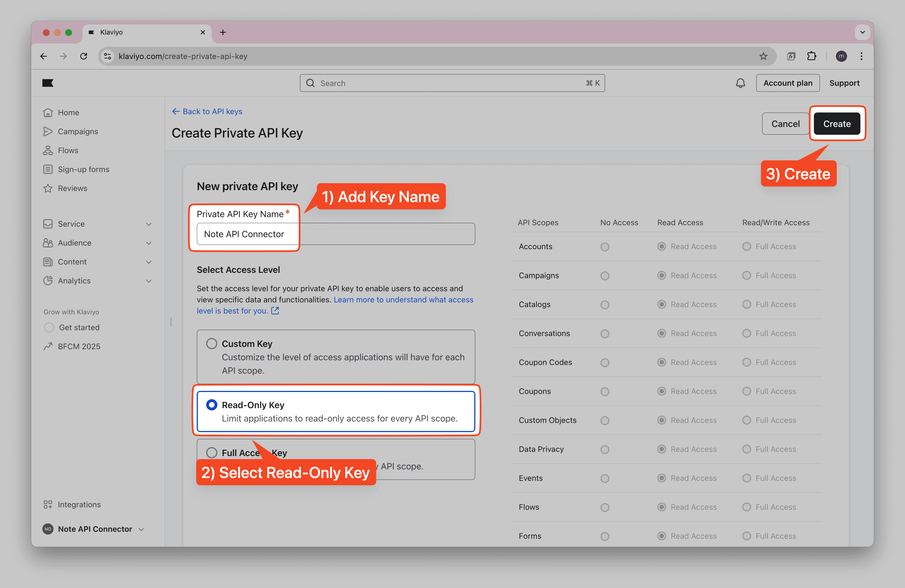
Task: Open a new browser tab
Action: tap(223, 32)
